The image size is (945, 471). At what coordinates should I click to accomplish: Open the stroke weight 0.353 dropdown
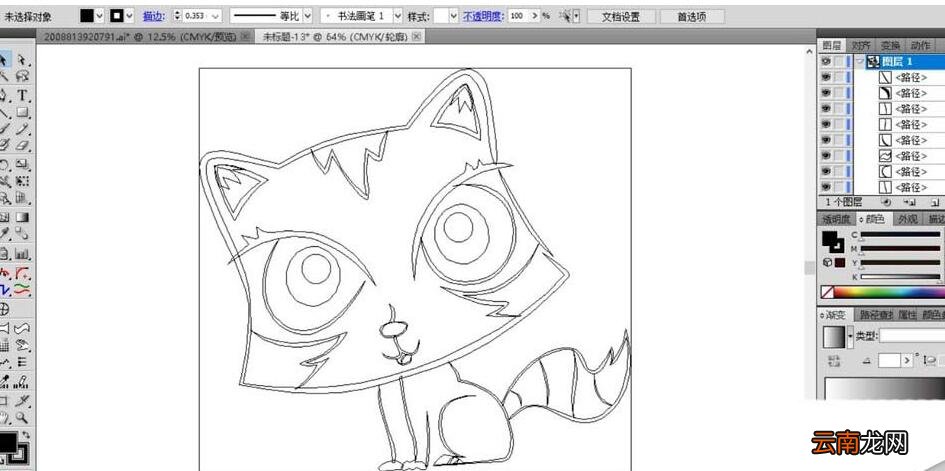[216, 16]
